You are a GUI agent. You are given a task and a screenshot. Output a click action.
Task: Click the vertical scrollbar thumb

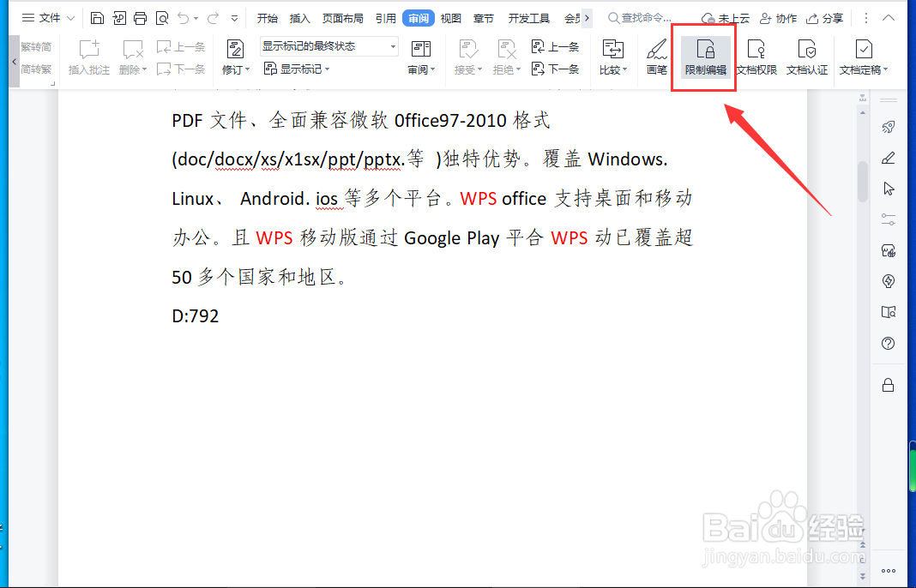pyautogui.click(x=863, y=182)
